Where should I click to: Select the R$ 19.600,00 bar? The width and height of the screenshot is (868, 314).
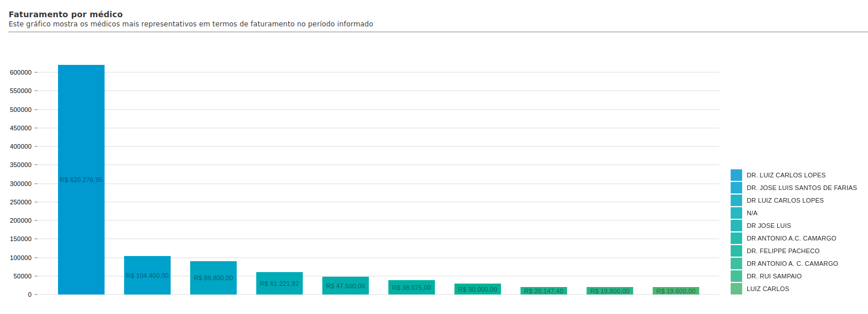tap(676, 290)
